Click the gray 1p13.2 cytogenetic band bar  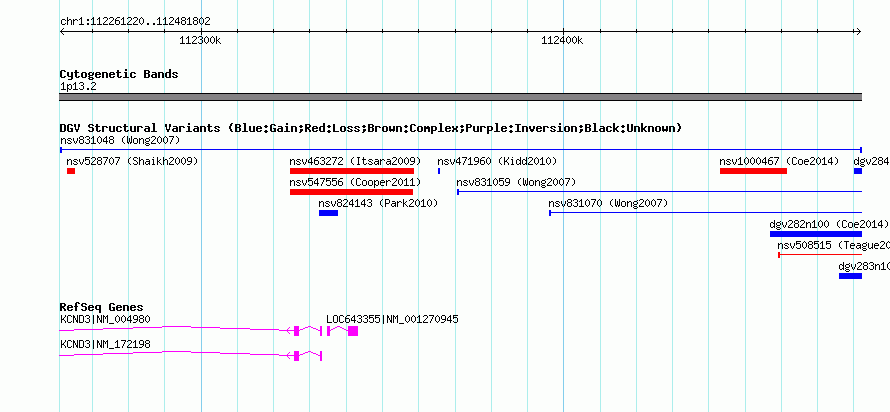coord(460,97)
